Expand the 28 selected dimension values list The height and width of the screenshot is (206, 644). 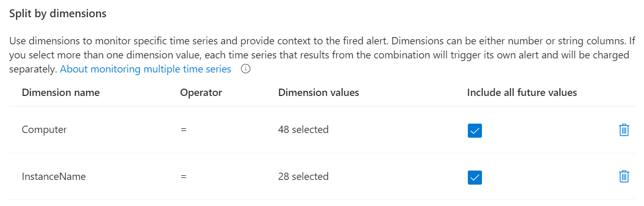(304, 177)
